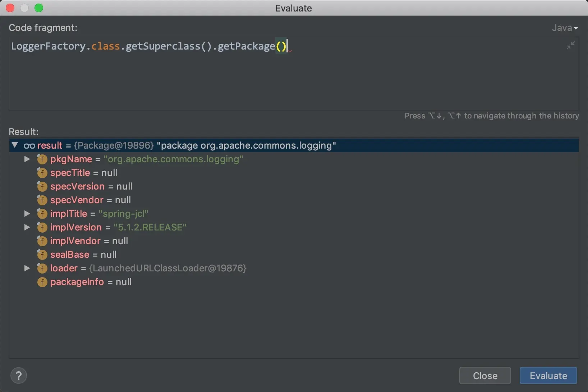The image size is (588, 392).
Task: Close the Evaluate dialog with red button
Action: pos(10,8)
